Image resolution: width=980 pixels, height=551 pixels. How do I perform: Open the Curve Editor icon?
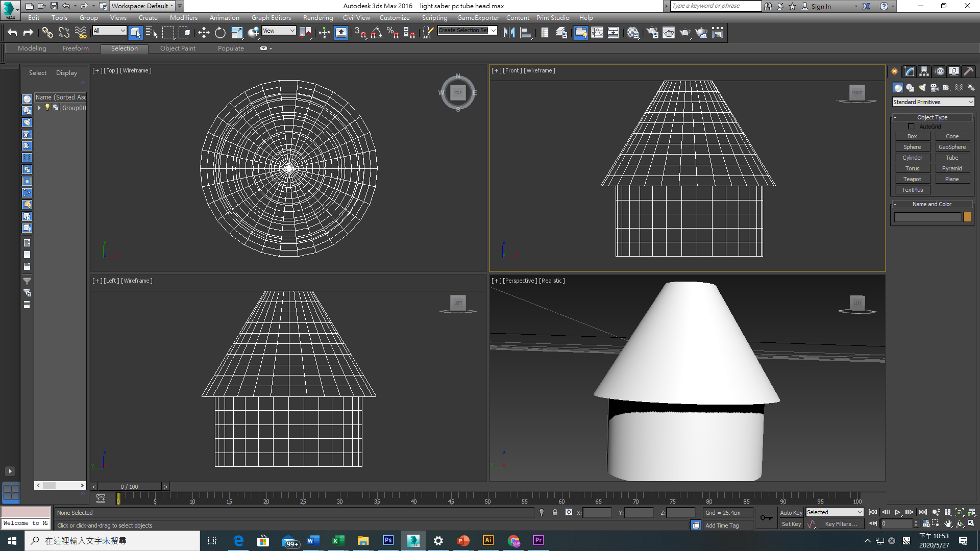tap(597, 33)
